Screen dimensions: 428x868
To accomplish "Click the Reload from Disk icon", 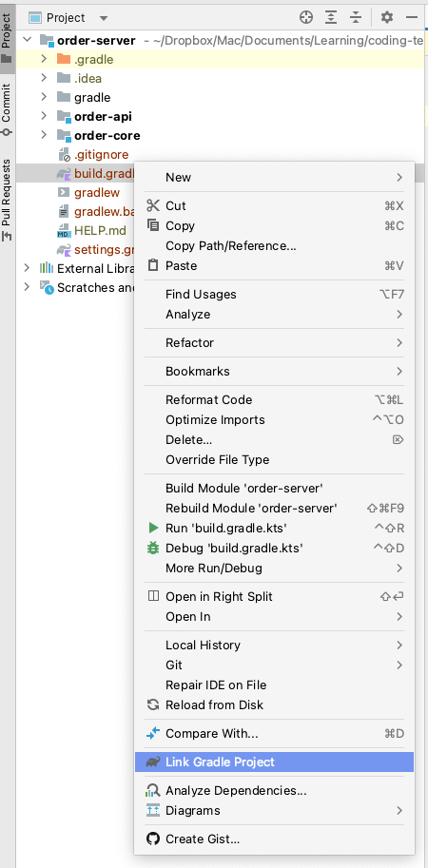I will [x=153, y=704].
